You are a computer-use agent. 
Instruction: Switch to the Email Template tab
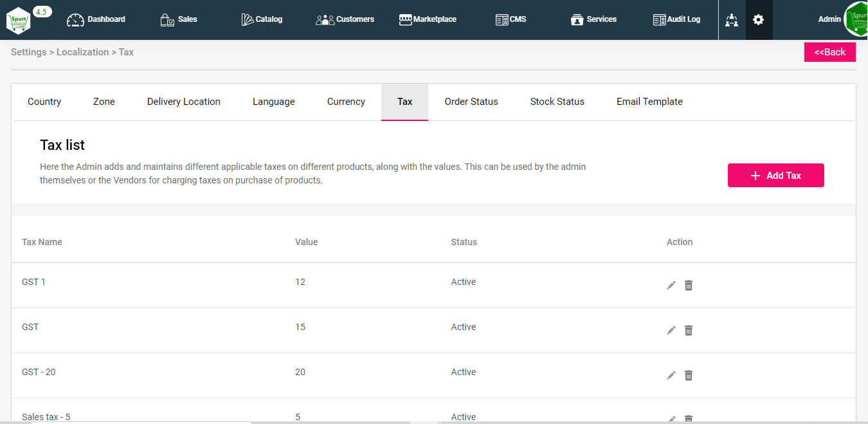coord(649,102)
